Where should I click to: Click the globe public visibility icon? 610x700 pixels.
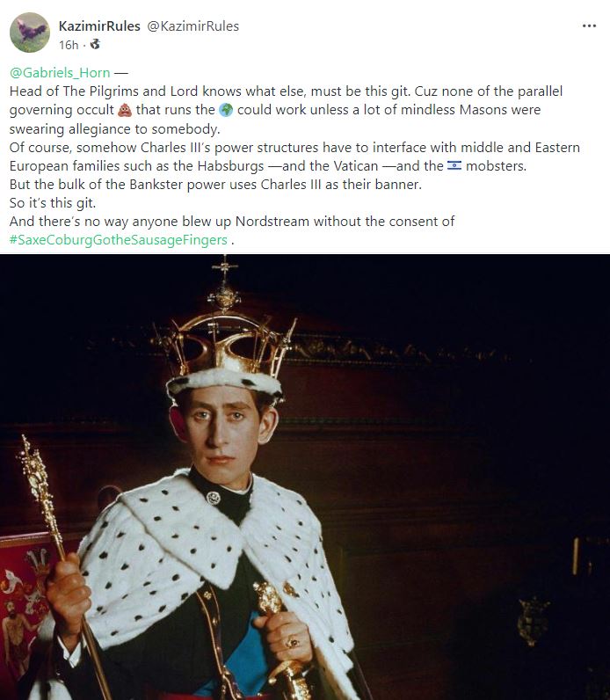tap(95, 45)
